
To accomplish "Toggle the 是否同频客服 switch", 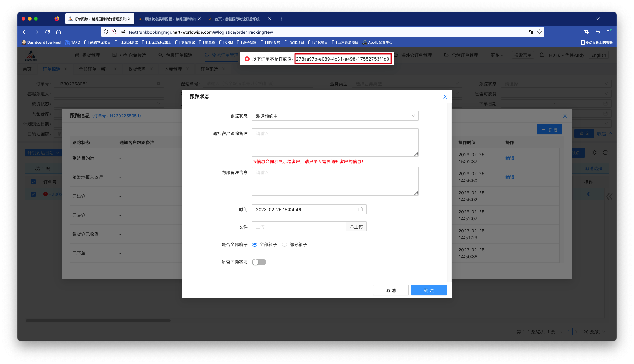I will (x=259, y=262).
